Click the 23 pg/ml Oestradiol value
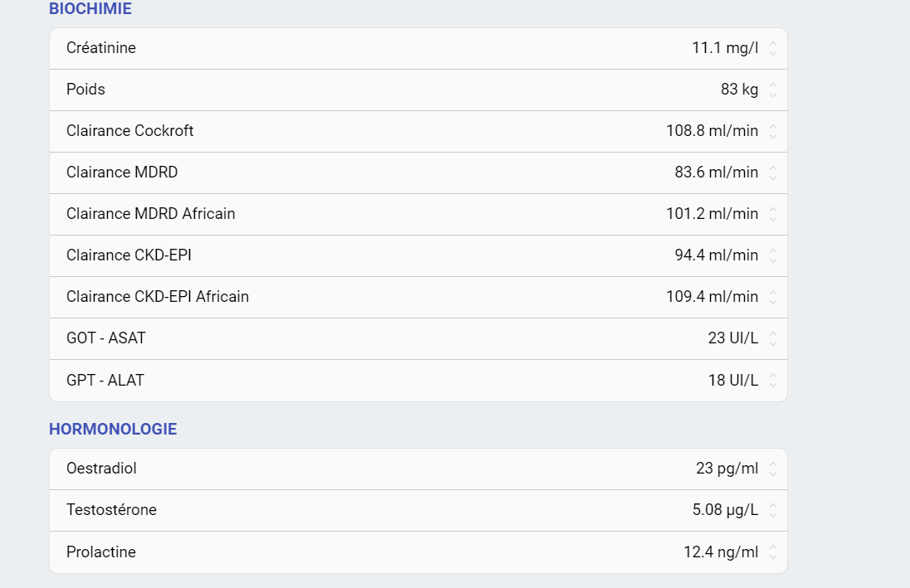Image resolution: width=910 pixels, height=588 pixels. 727,469
